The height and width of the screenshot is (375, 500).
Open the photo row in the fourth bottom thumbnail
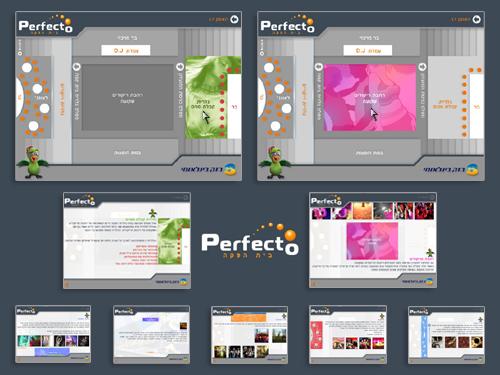(358, 343)
